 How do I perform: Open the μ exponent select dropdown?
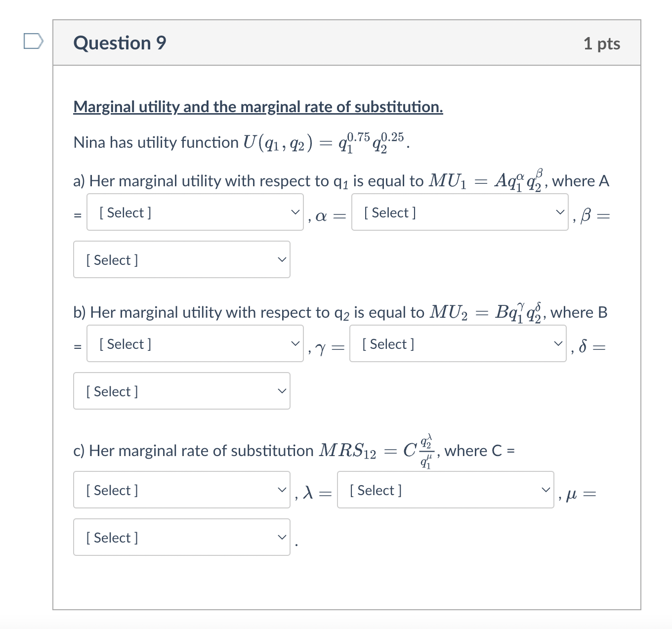[181, 537]
